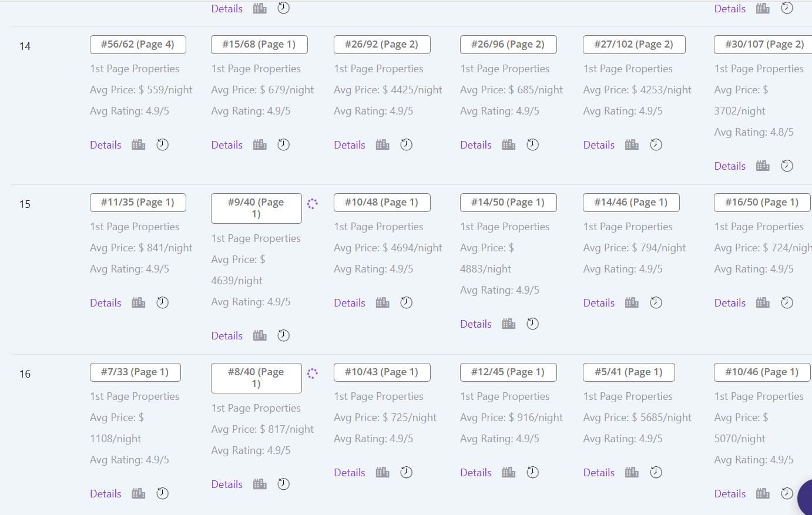Viewport: 812px width, 515px height.
Task: Click Avg Price: $ 4694/night text
Action: click(388, 248)
